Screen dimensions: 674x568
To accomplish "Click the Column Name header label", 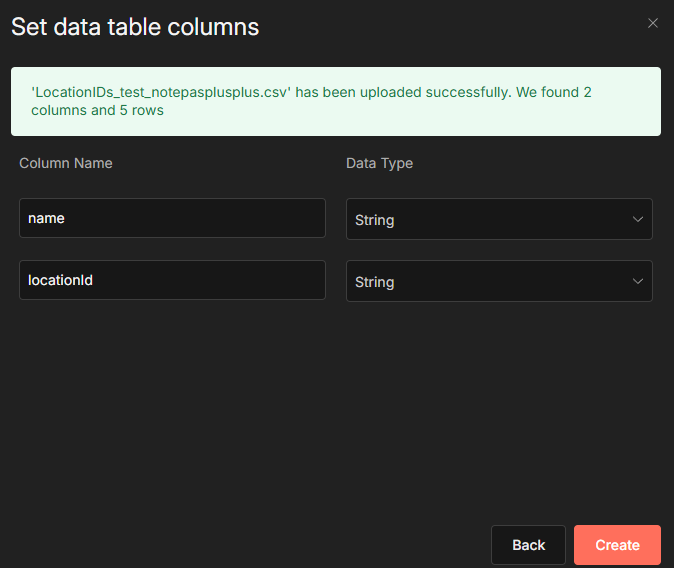I will click(x=66, y=163).
